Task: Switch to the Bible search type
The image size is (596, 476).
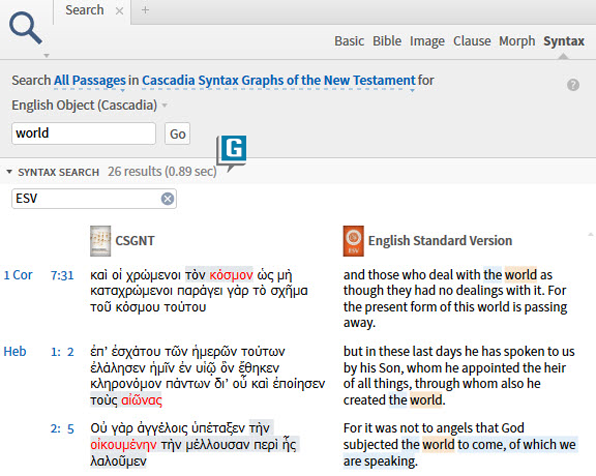Action: [x=387, y=41]
